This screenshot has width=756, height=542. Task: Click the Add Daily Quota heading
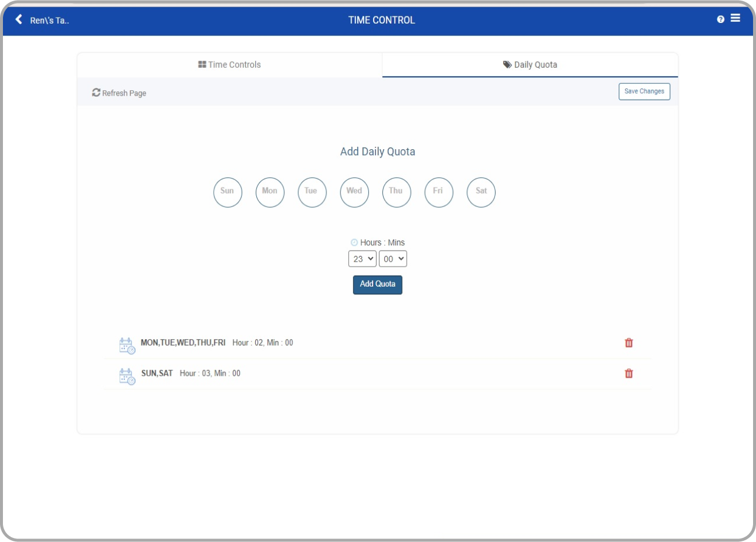click(x=378, y=152)
